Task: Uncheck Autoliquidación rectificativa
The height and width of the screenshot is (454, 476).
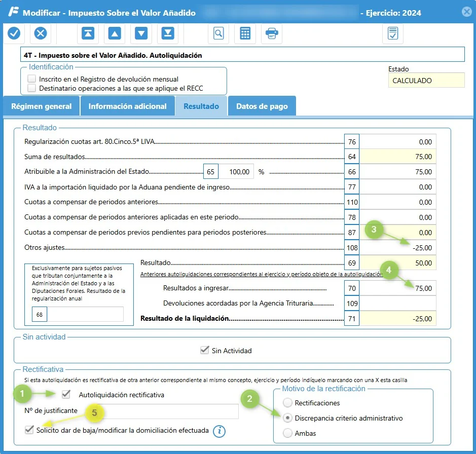Action: pyautogui.click(x=66, y=394)
